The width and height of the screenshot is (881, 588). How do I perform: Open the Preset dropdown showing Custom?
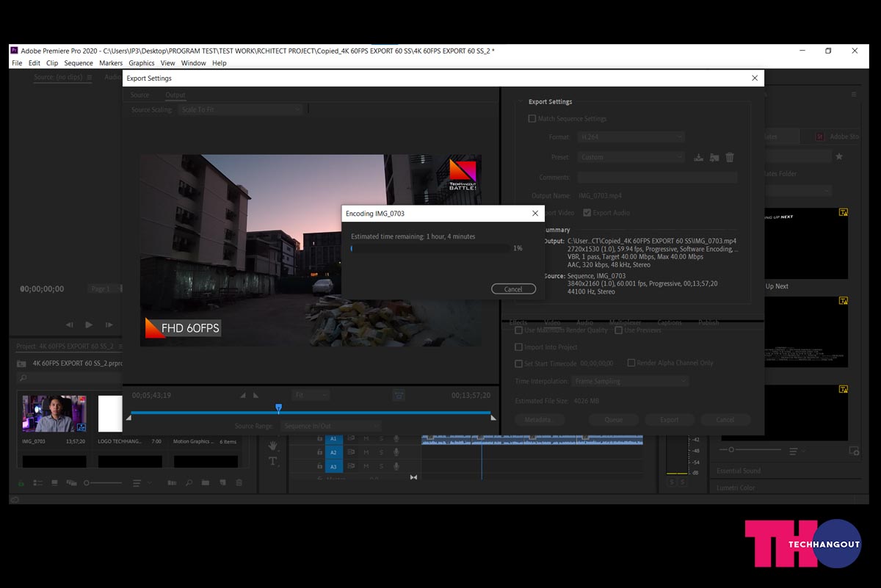(x=631, y=157)
